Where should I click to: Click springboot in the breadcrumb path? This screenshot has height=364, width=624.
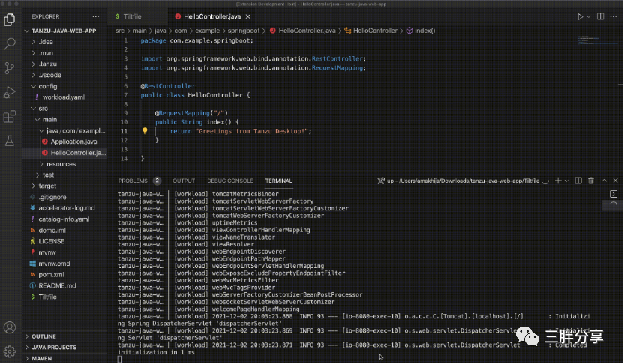tap(244, 31)
